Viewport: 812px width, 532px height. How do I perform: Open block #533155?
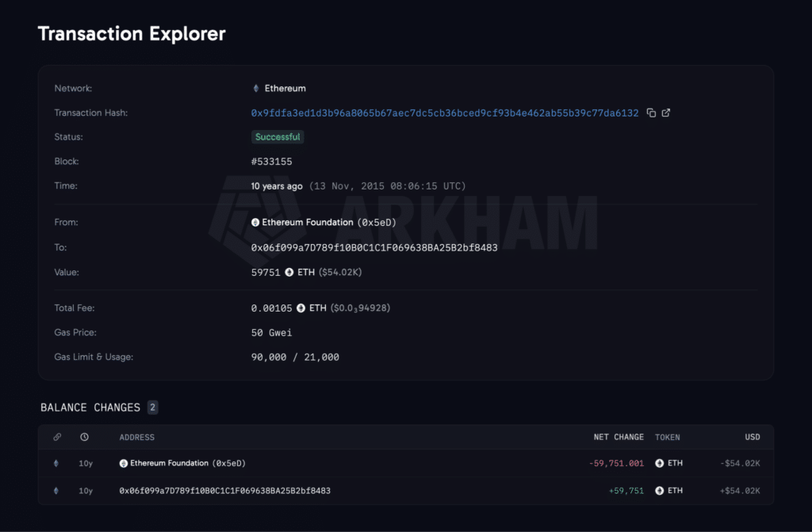pos(271,162)
